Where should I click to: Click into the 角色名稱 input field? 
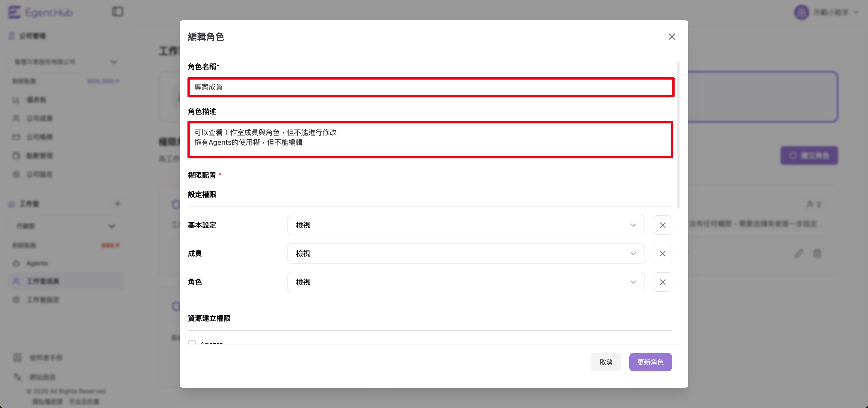(x=431, y=87)
